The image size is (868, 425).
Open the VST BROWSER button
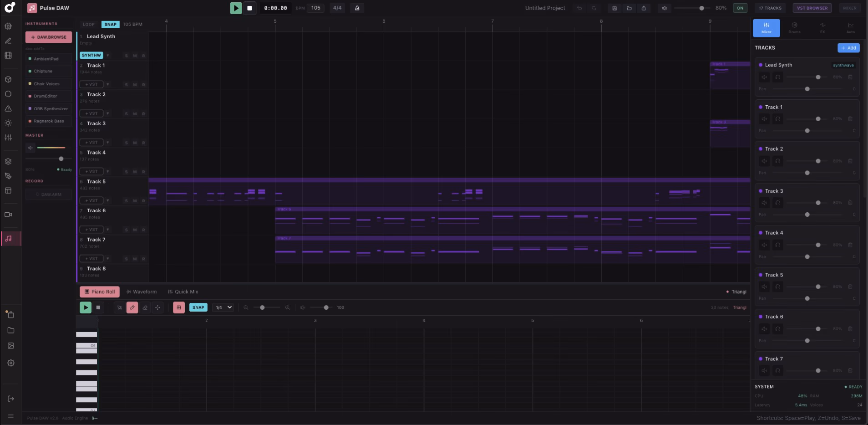point(812,8)
